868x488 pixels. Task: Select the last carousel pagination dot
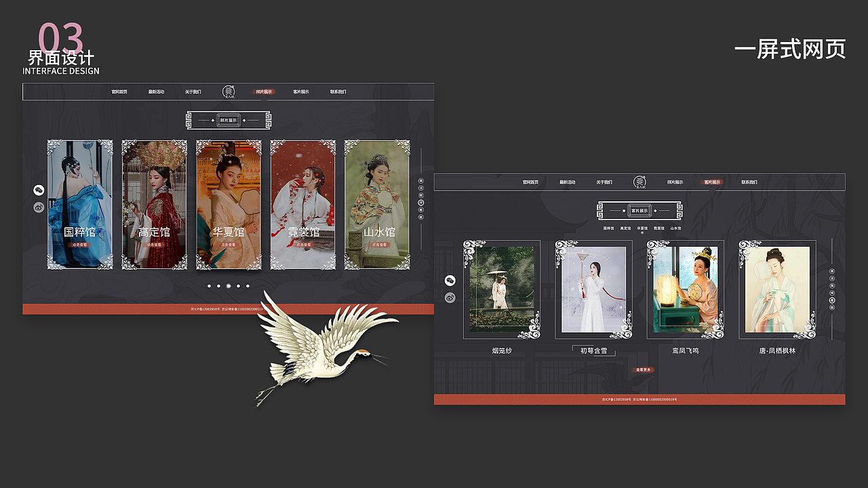click(x=248, y=286)
